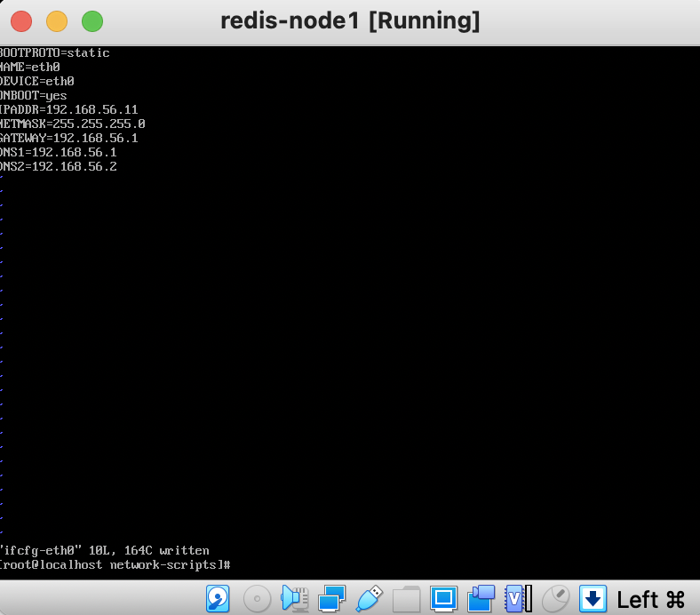The height and width of the screenshot is (615, 700).
Task: Open the hard disk activity indicator
Action: tap(218, 598)
